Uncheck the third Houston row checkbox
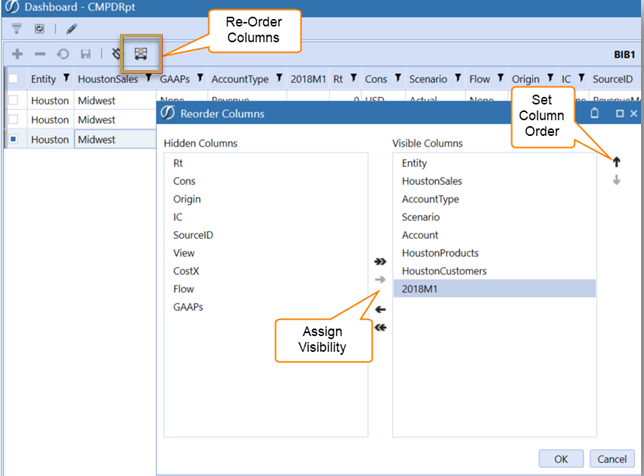 [13, 139]
